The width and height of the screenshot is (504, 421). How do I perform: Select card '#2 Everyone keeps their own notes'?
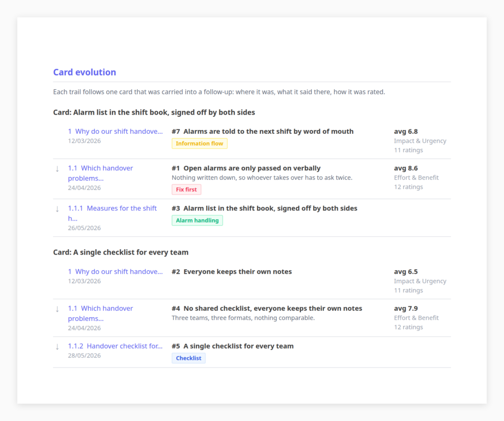[x=232, y=272]
